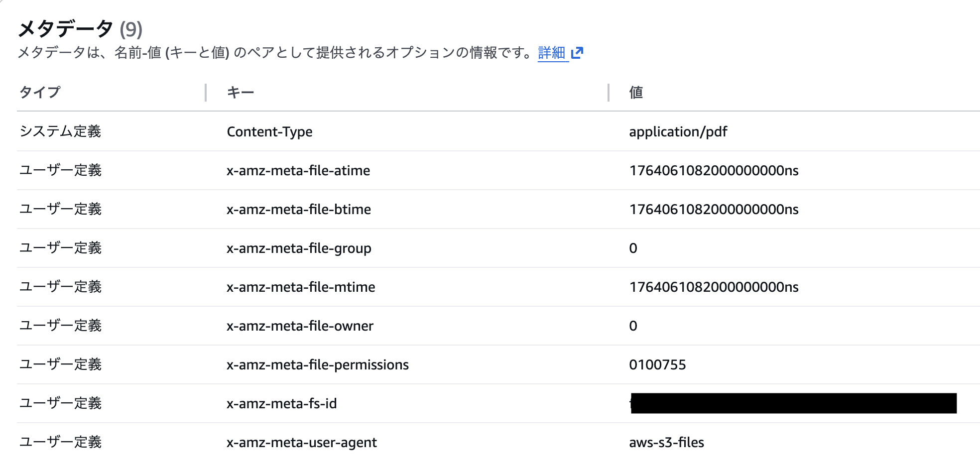Select the x-amz-meta-fs-id key
Image resolution: width=980 pixels, height=475 pixels.
[x=281, y=404]
